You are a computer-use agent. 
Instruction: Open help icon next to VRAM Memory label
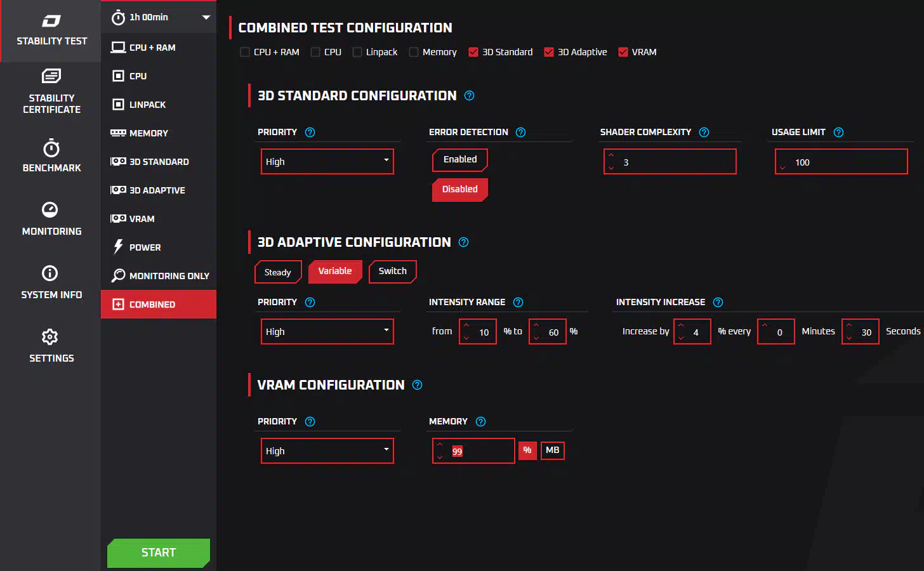point(481,422)
